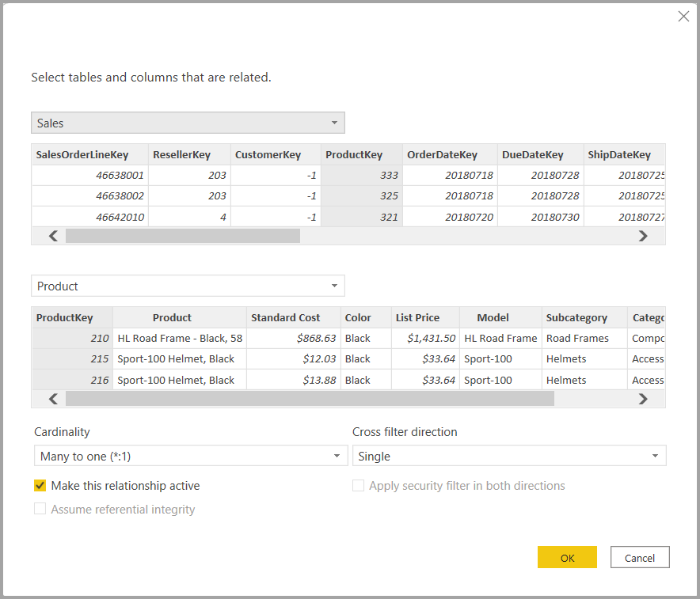Toggle Make this relationship active checkbox
700x599 pixels.
tap(40, 485)
